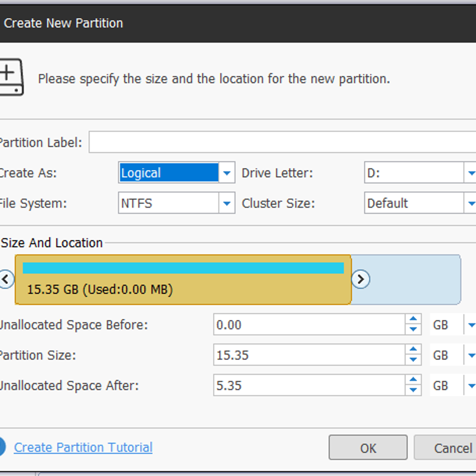Screen dimensions: 476x476
Task: Decrease Partition Size with down arrow
Action: point(413,360)
